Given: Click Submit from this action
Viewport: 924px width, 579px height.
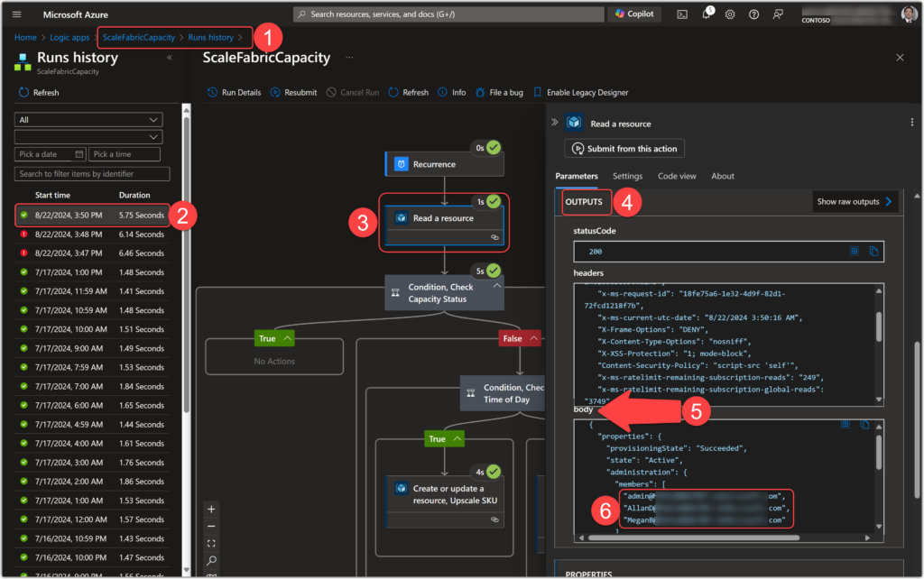Looking at the screenshot, I should [624, 149].
